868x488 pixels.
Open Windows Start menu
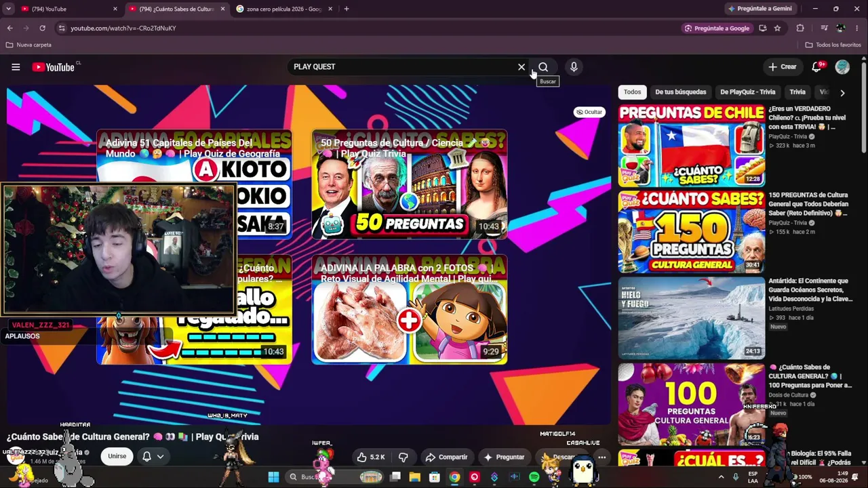tap(273, 477)
